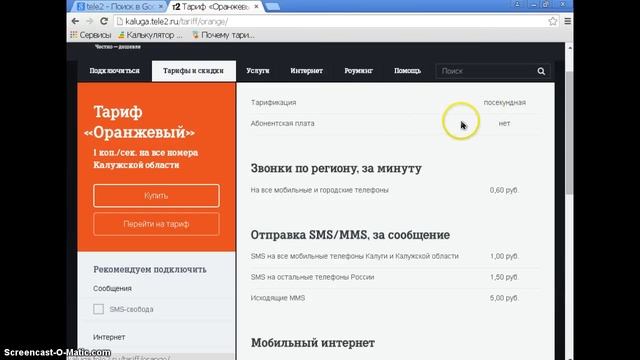Viewport: 640px width, 360px height.
Task: Click the Абонентская плата label
Action: point(282,123)
